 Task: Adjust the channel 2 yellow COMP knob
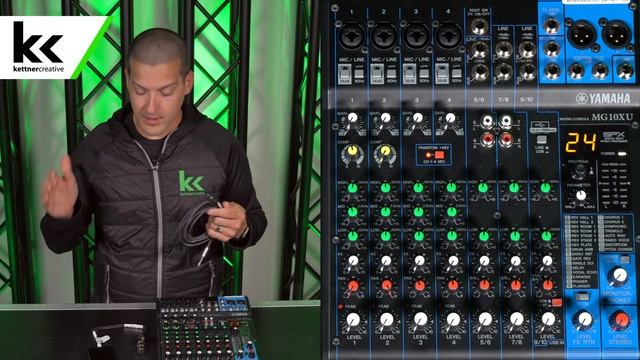pos(385,151)
